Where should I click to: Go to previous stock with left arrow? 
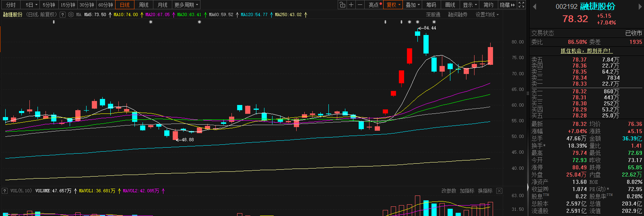pyautogui.click(x=534, y=6)
